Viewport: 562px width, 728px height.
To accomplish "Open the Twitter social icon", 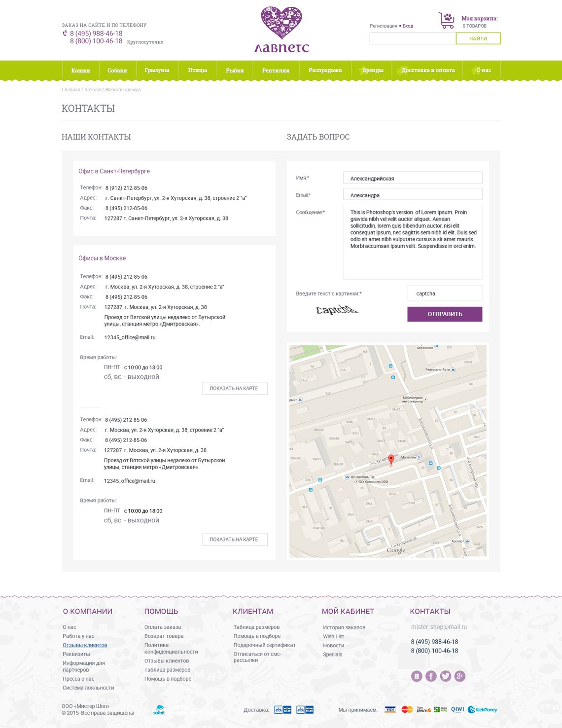I will pyautogui.click(x=446, y=676).
